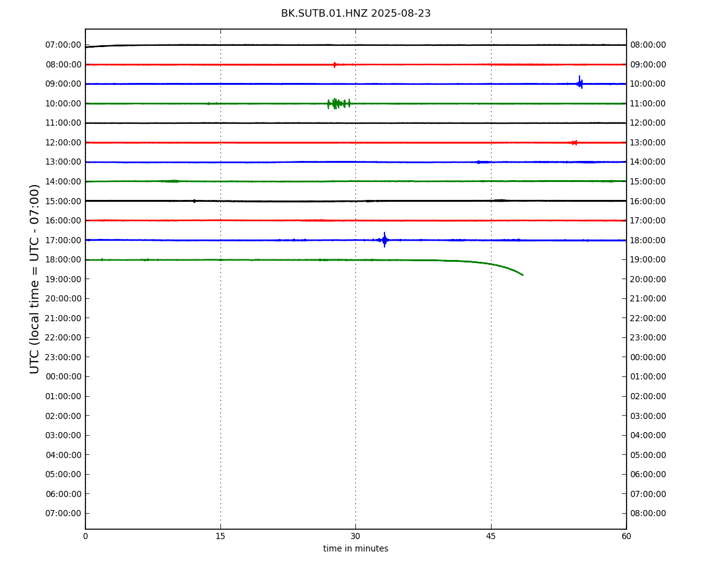Click left-axis time label 15:00:00
Screen dimensions: 712x588
coord(63,201)
